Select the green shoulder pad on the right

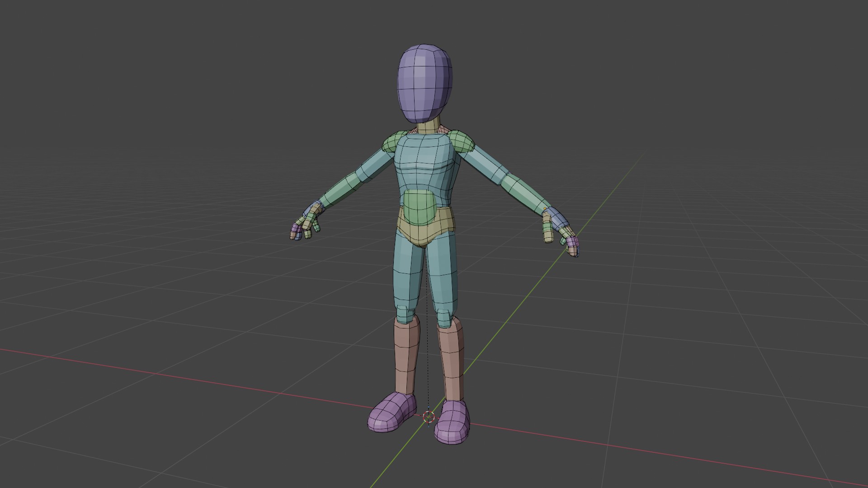pyautogui.click(x=461, y=140)
